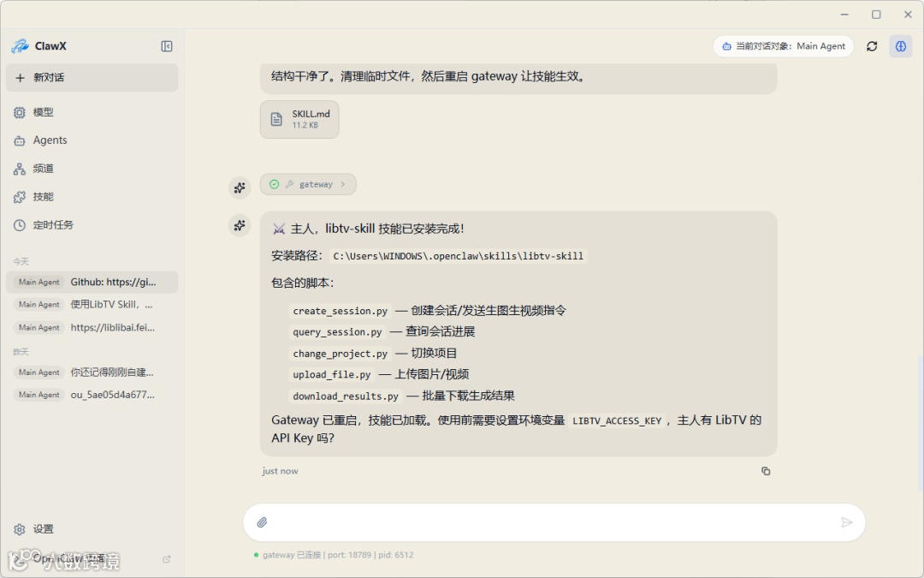
Task: Click the change_project.py code label
Action: coord(340,354)
